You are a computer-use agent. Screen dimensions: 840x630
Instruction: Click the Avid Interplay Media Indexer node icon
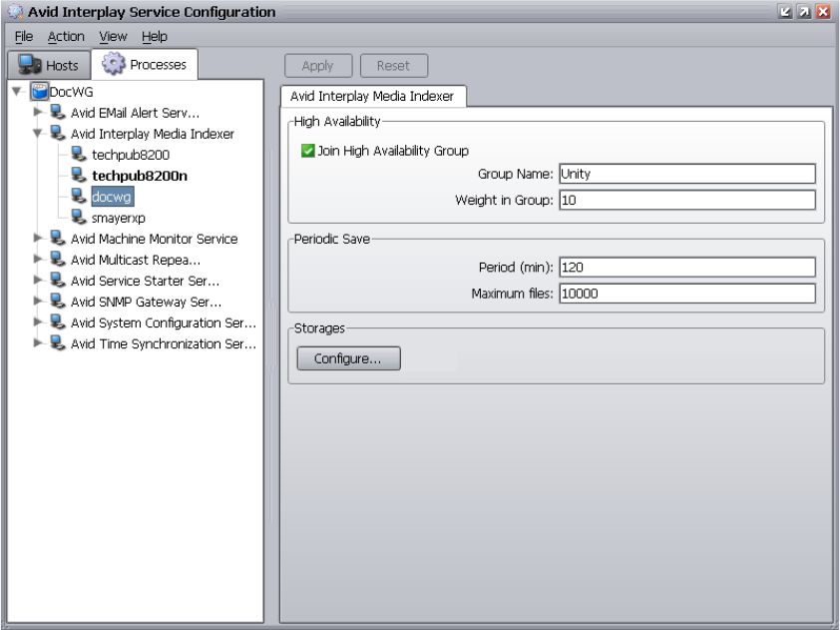click(x=57, y=133)
